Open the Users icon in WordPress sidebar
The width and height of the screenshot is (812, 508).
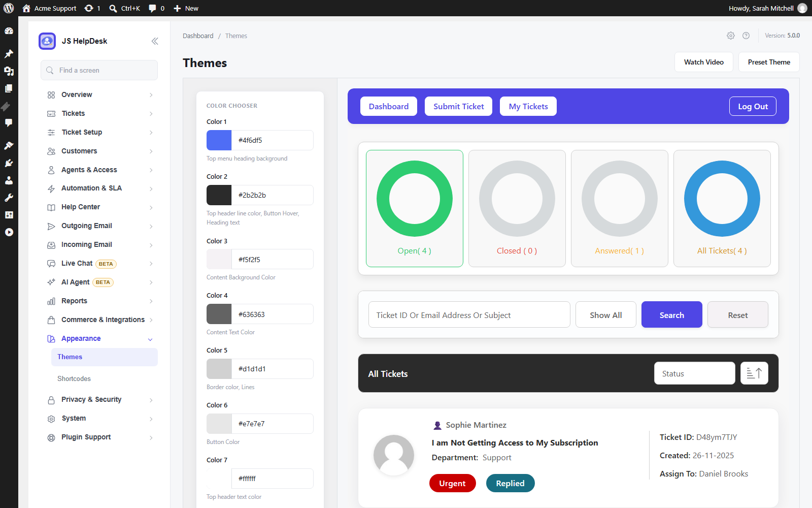(x=9, y=180)
